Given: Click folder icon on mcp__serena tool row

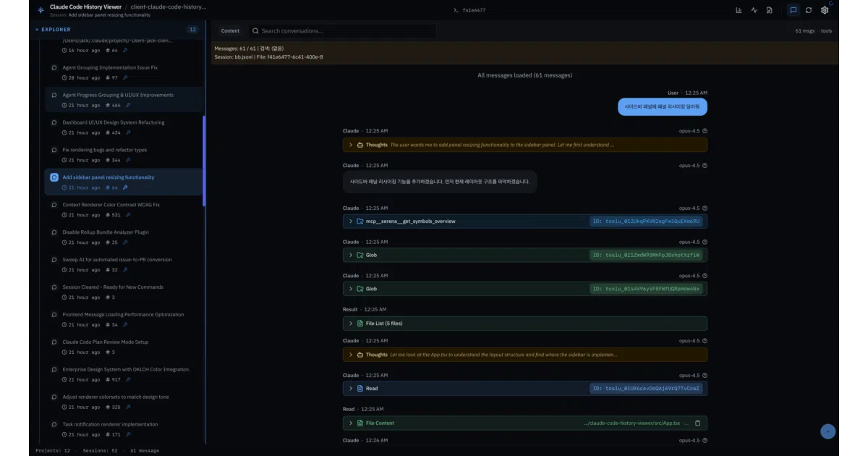Looking at the screenshot, I should click(359, 221).
